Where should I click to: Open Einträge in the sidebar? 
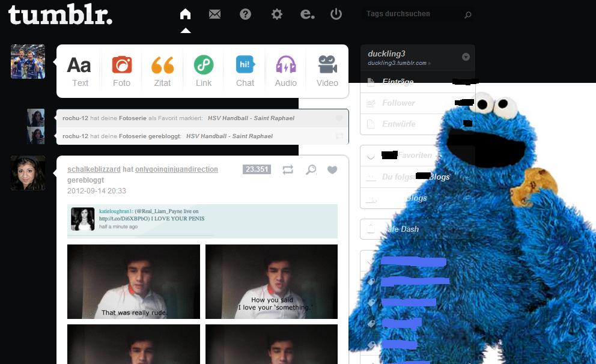click(x=418, y=82)
